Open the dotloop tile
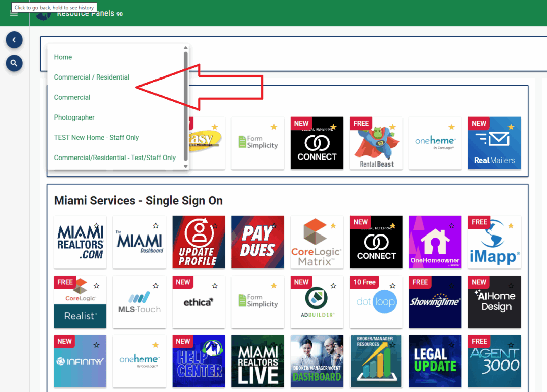The width and height of the screenshot is (547, 392). (376, 302)
